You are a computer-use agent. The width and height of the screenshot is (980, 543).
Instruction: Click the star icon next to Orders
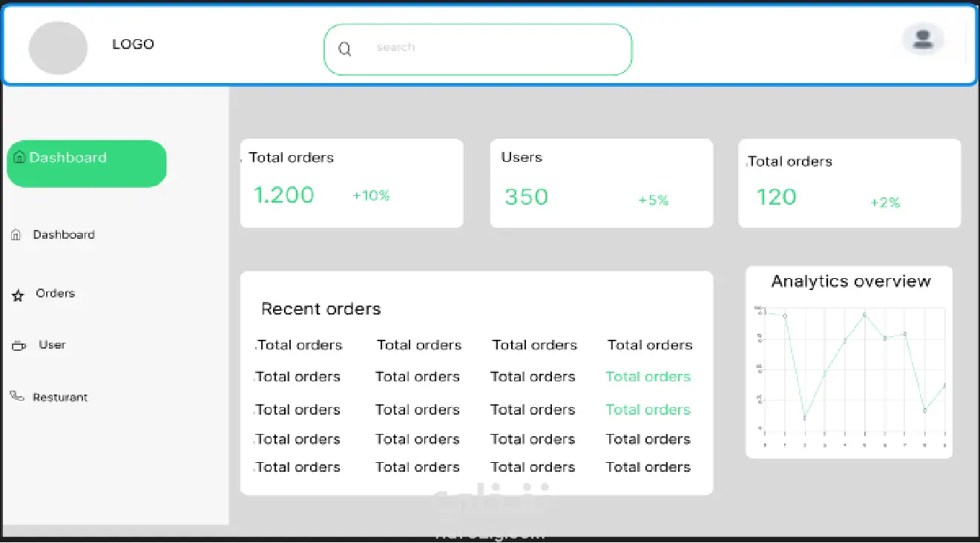pos(18,296)
